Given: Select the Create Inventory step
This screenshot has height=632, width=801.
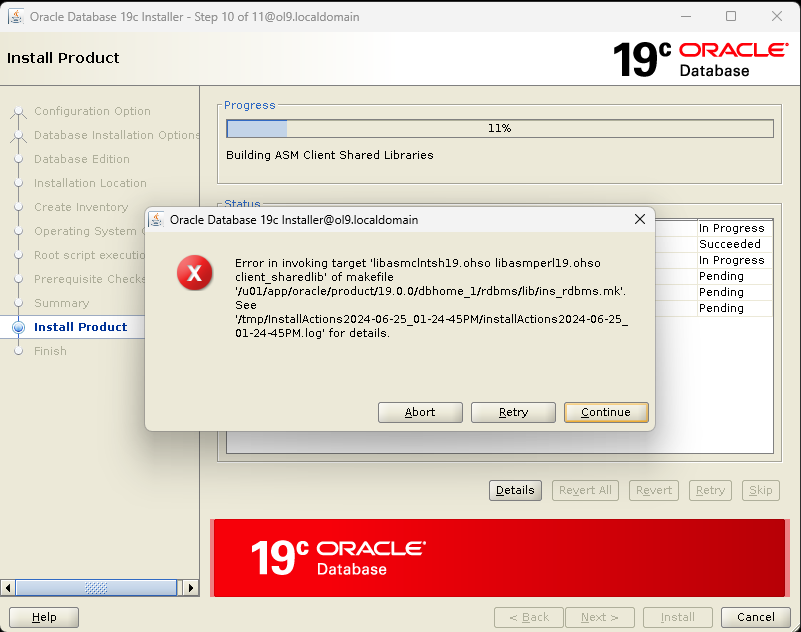Looking at the screenshot, I should point(81,207).
